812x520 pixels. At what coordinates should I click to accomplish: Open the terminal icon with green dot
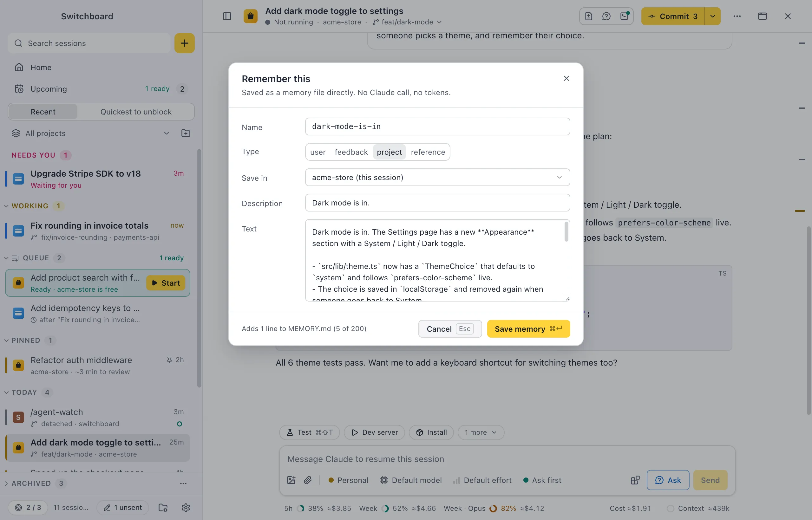tap(625, 16)
